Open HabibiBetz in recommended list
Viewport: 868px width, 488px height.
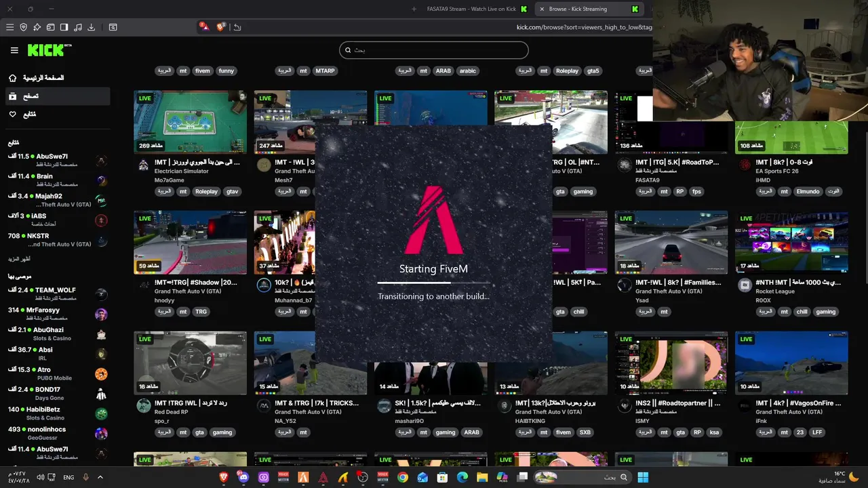click(x=58, y=413)
